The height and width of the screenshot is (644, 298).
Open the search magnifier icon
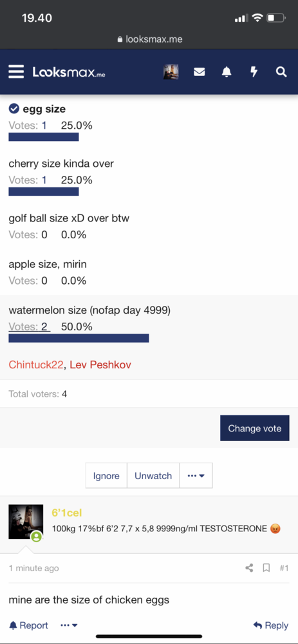[x=281, y=72]
